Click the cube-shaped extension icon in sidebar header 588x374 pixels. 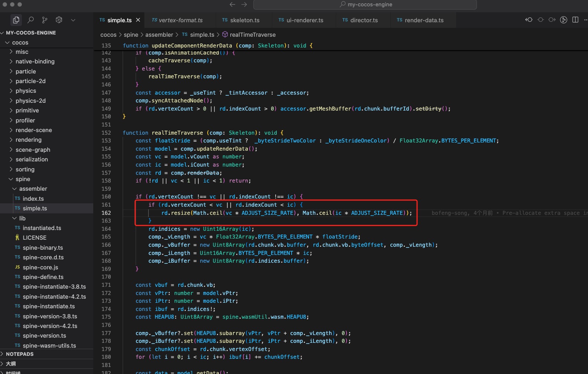tap(59, 20)
